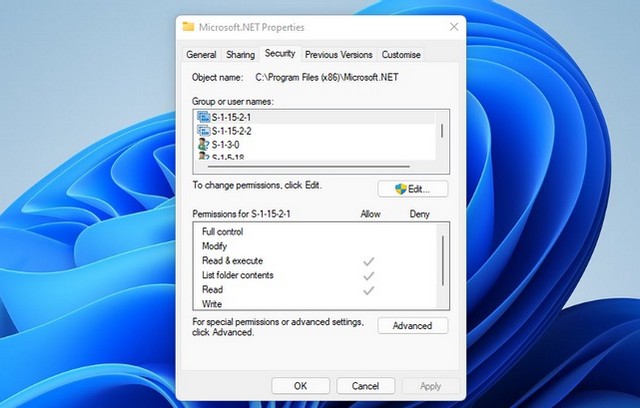Select the S-1-15-2-2 group icon

point(203,131)
